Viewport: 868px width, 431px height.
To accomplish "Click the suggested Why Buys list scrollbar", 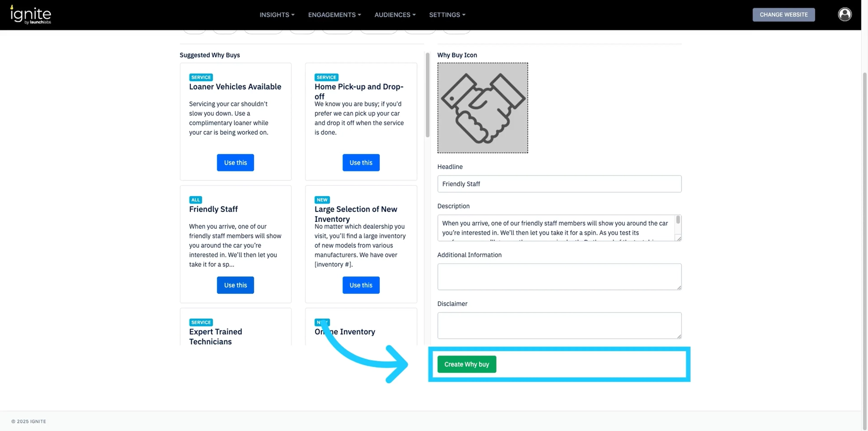I will coord(427,95).
